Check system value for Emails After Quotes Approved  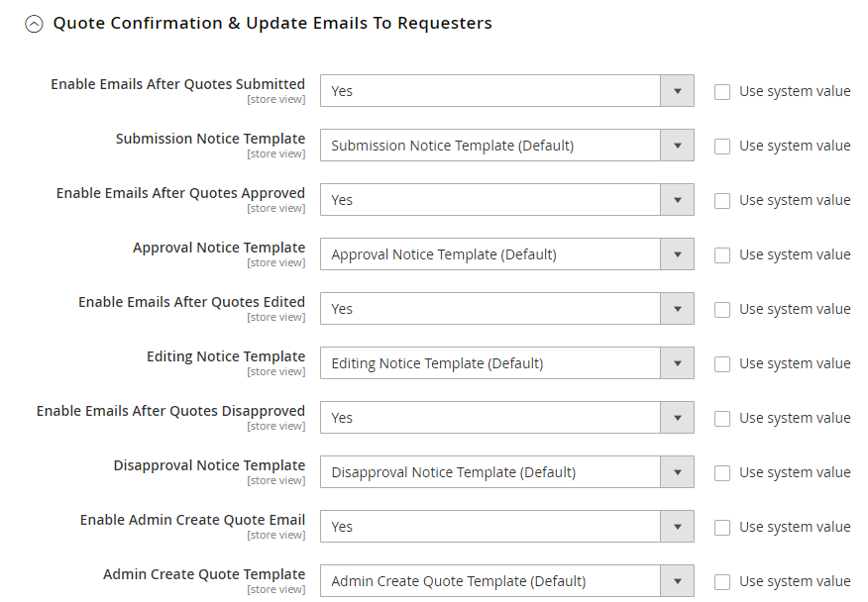point(722,201)
